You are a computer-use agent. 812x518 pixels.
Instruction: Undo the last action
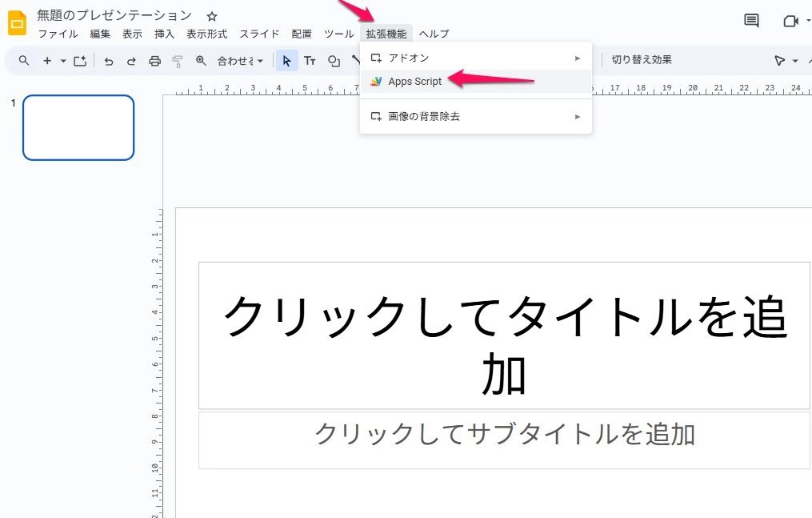point(108,61)
